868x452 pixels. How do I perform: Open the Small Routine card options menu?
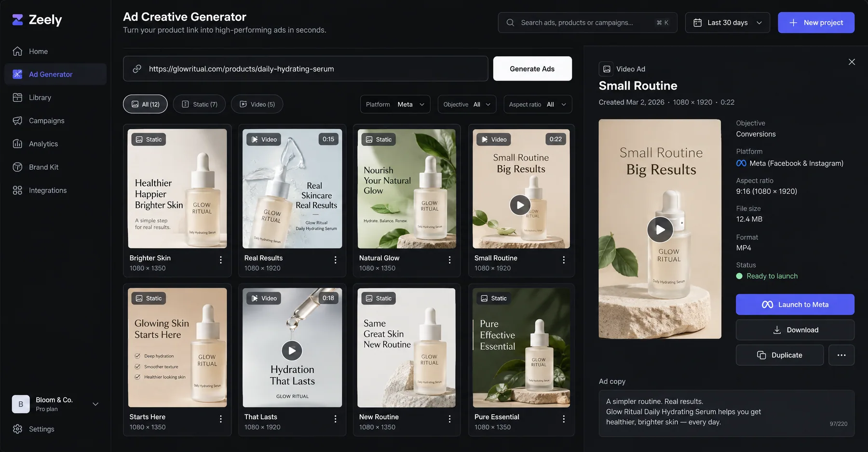[x=564, y=260]
